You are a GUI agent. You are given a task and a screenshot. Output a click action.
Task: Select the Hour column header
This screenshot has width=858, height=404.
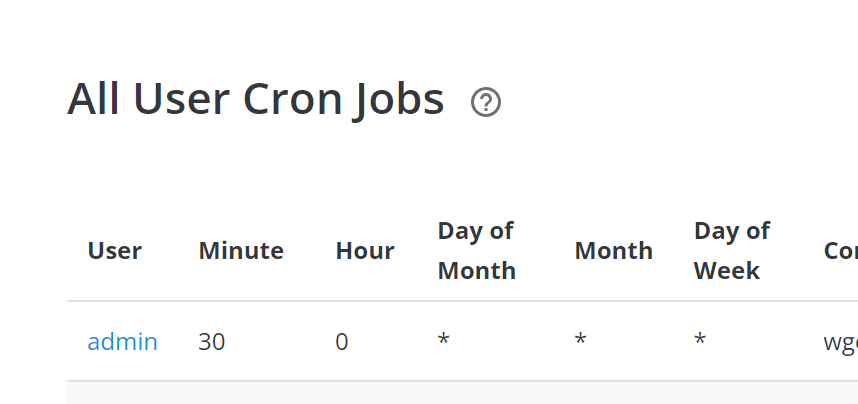click(x=364, y=251)
